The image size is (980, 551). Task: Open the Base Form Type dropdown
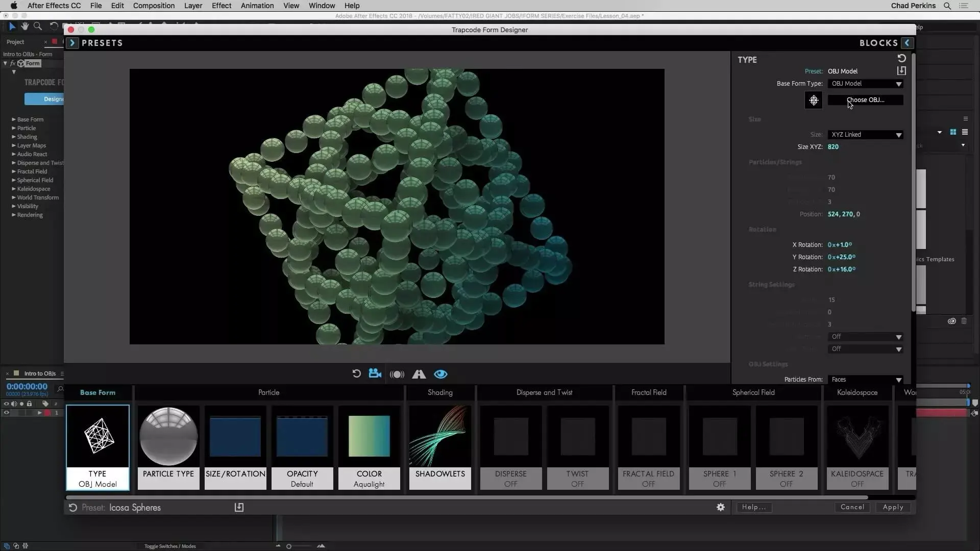coord(865,84)
